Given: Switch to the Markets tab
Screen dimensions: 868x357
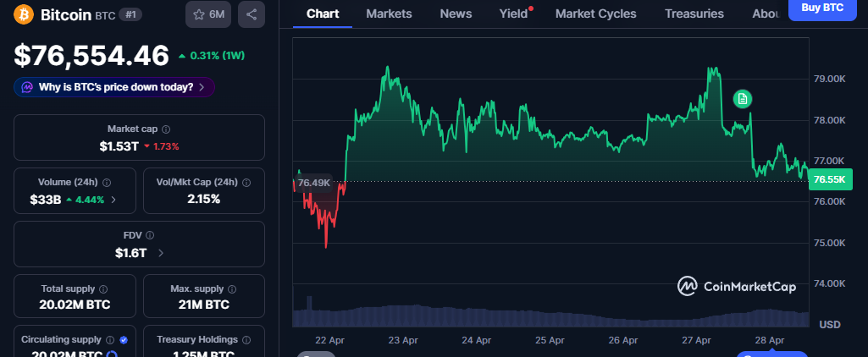Looking at the screenshot, I should point(389,14).
